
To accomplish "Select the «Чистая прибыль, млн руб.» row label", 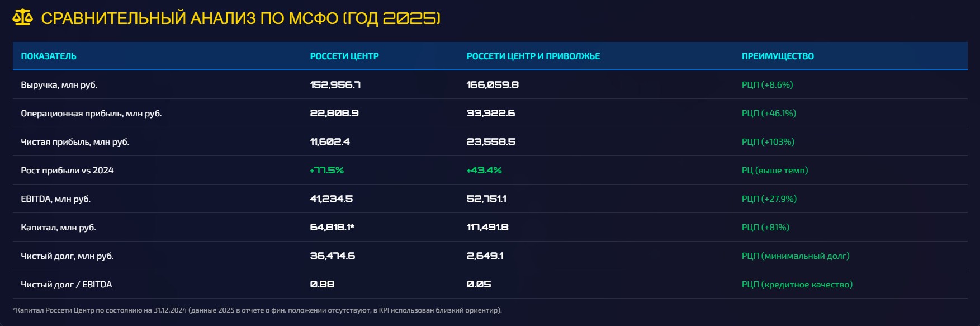I will coord(75,142).
